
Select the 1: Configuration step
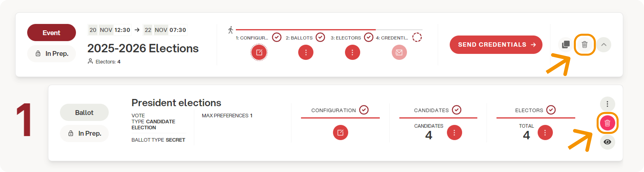pyautogui.click(x=252, y=38)
